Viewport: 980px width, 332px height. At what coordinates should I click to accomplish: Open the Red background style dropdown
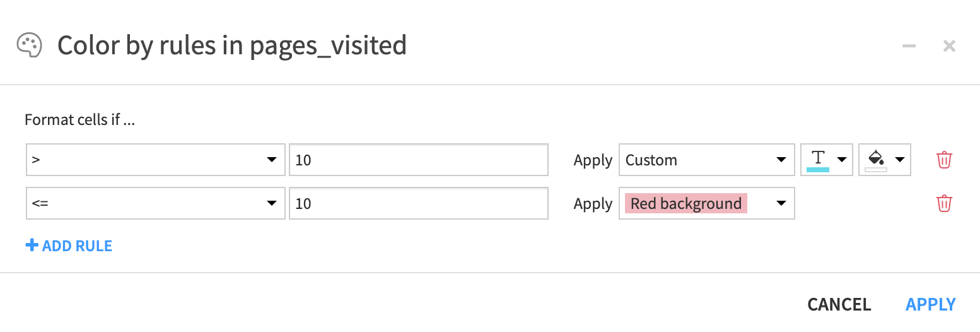coord(706,203)
